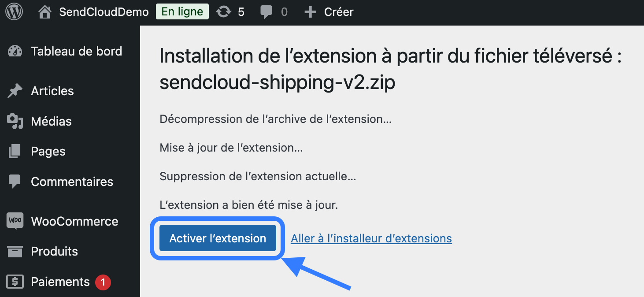644x297 pixels.
Task: Select the Produits archive box icon
Action: coord(15,251)
